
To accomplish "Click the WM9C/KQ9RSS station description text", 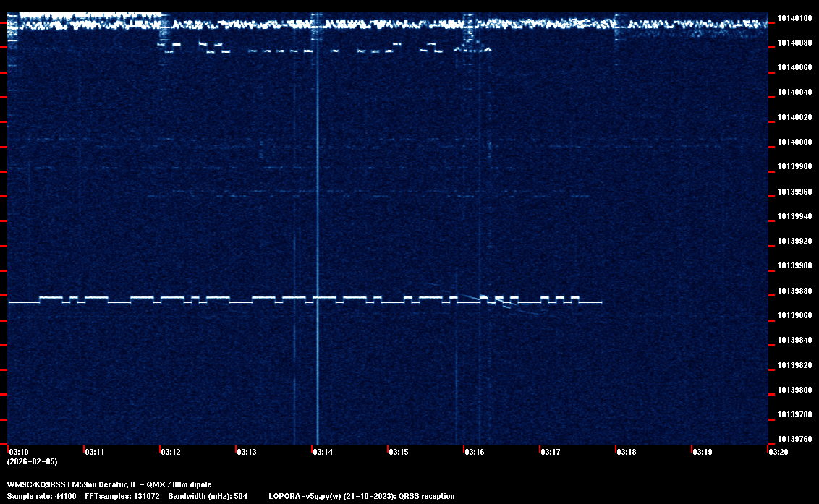I will pyautogui.click(x=109, y=484).
